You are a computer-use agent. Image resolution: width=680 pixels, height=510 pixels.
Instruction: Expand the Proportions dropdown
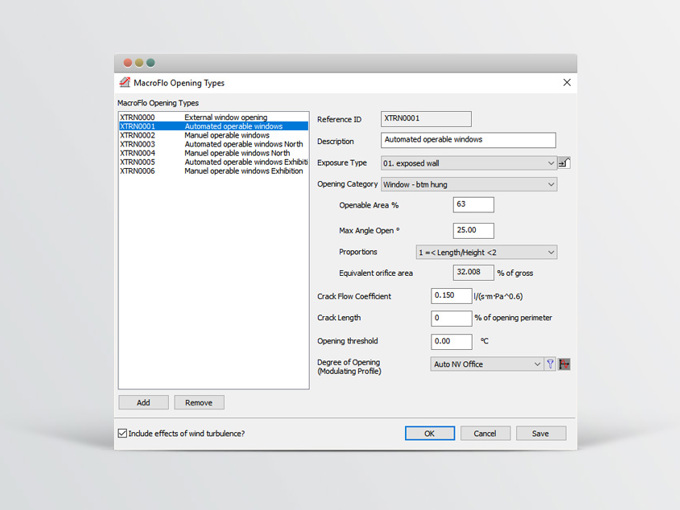click(x=551, y=253)
